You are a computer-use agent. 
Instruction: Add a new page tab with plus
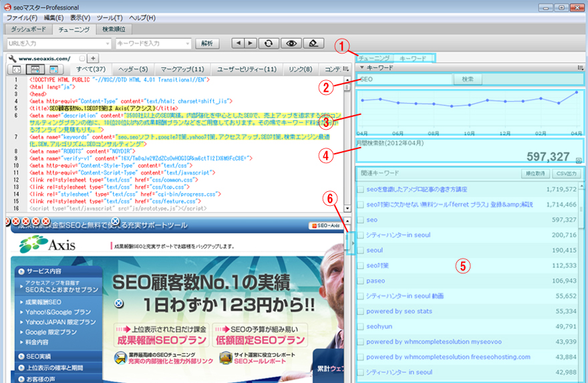[93, 58]
